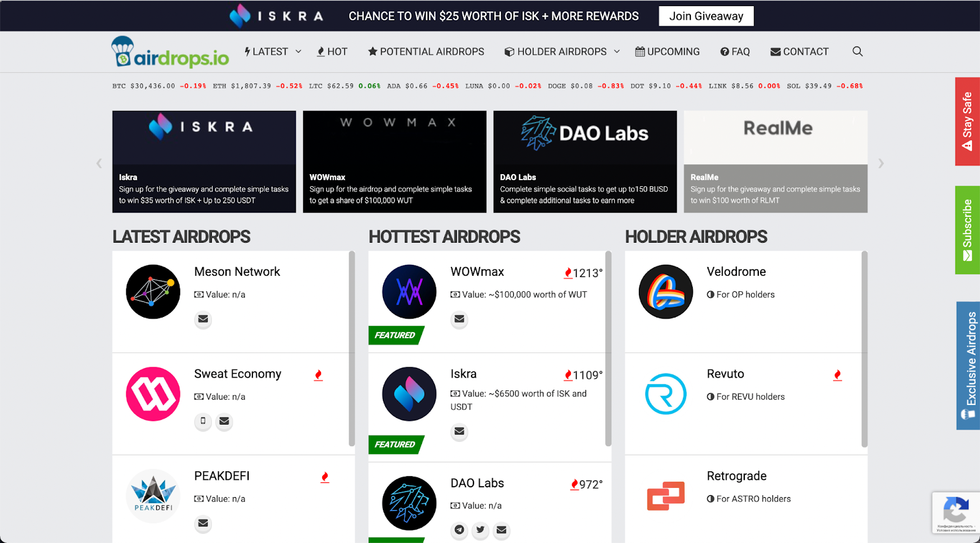Click the Sweat Economy pink logo
980x543 pixels.
[153, 394]
